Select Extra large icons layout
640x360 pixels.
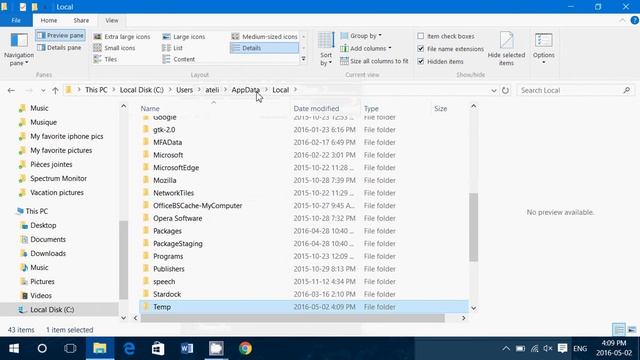click(x=122, y=36)
